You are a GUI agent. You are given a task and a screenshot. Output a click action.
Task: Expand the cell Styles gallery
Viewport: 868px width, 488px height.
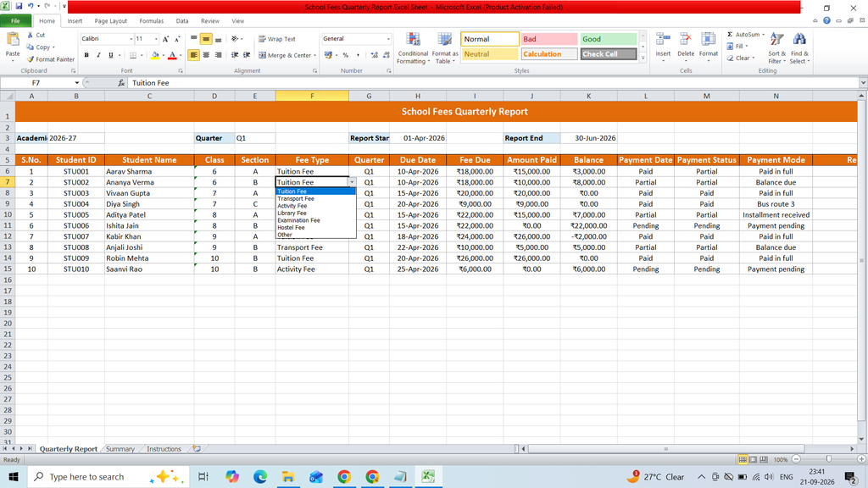click(643, 58)
